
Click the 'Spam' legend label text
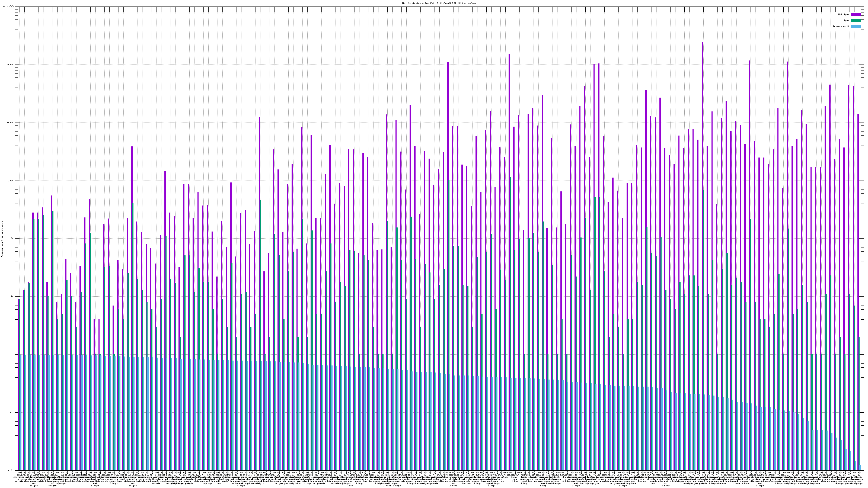coord(846,21)
